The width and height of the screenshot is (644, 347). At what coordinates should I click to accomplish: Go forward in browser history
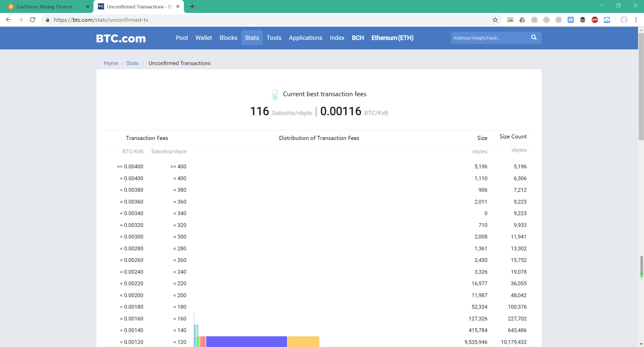point(20,20)
